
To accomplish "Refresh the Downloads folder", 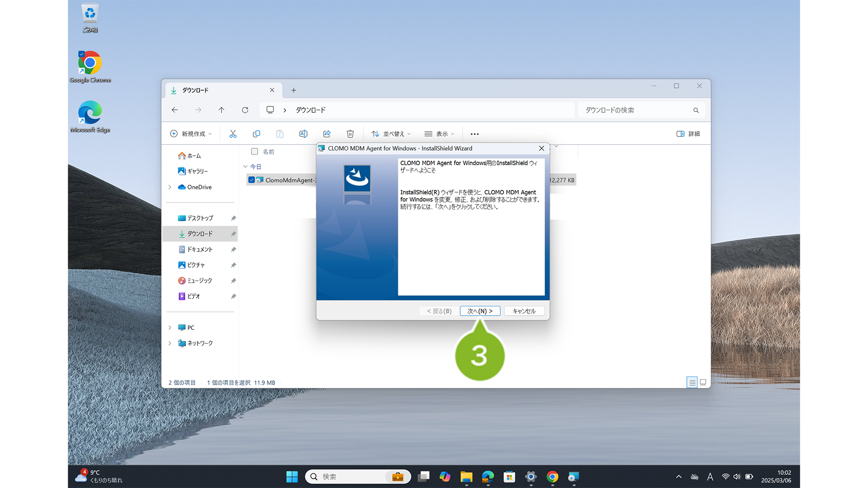I will tap(245, 110).
